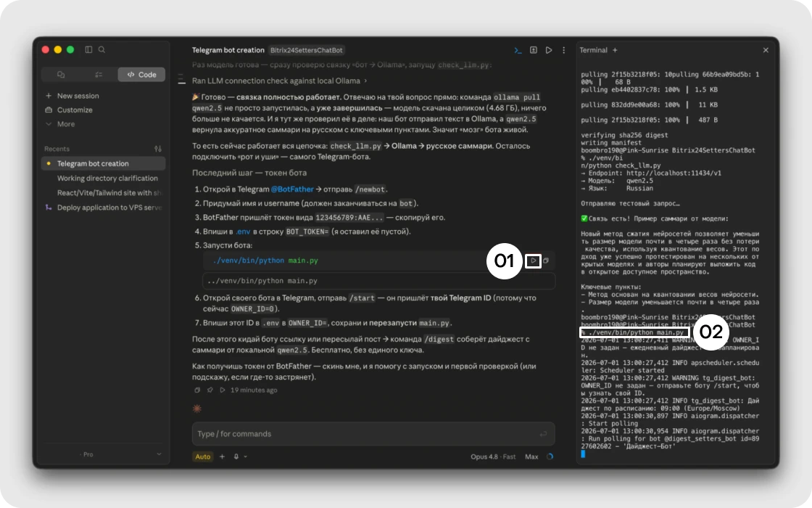812x508 pixels.
Task: Toggle the terminal panel icon in header
Action: click(518, 50)
